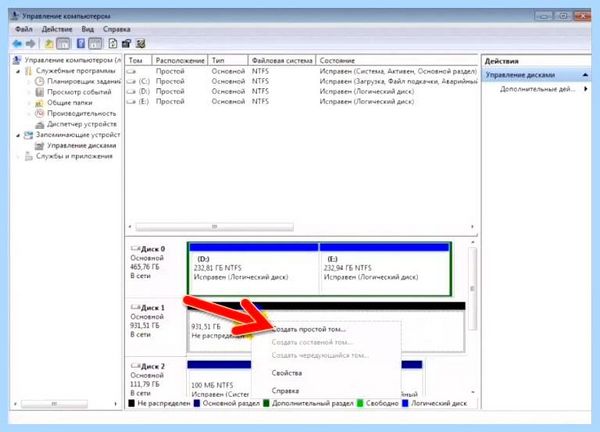Select Планировщик заданий in the tree
This screenshot has width=600, height=432.
click(84, 81)
